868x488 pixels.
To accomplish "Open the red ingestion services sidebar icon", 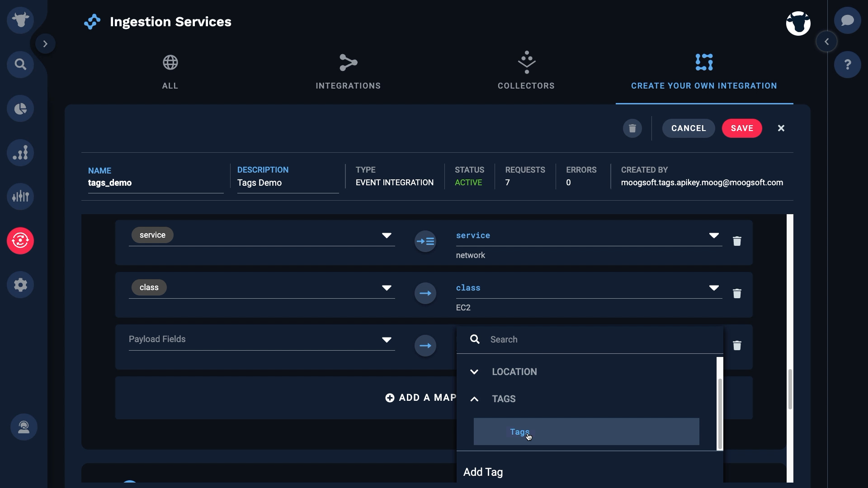I will pos(20,240).
